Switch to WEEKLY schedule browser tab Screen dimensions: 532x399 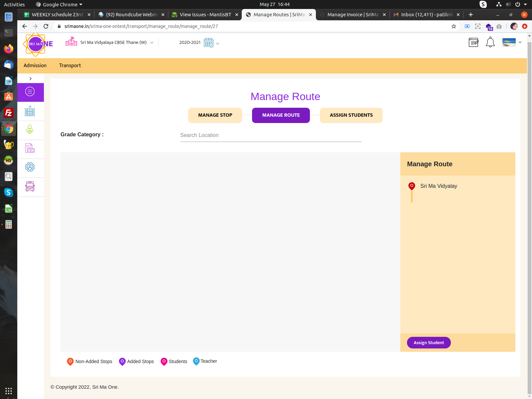(57, 15)
